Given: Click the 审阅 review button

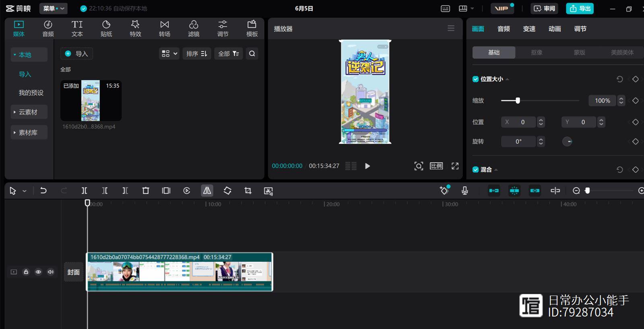Looking at the screenshot, I should (x=544, y=8).
